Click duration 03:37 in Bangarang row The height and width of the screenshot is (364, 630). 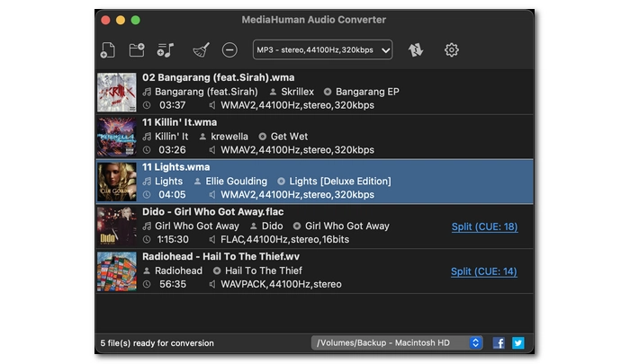point(173,105)
